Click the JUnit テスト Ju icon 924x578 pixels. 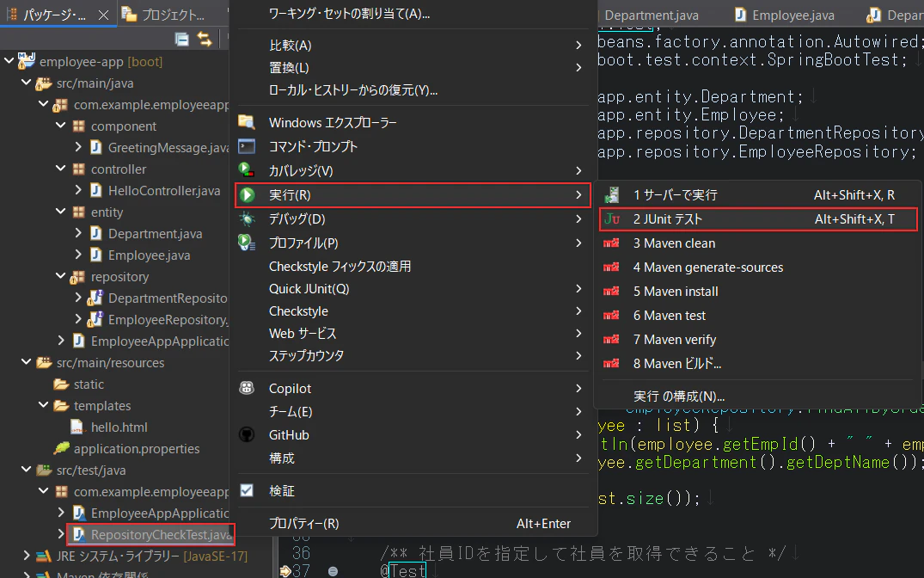612,218
